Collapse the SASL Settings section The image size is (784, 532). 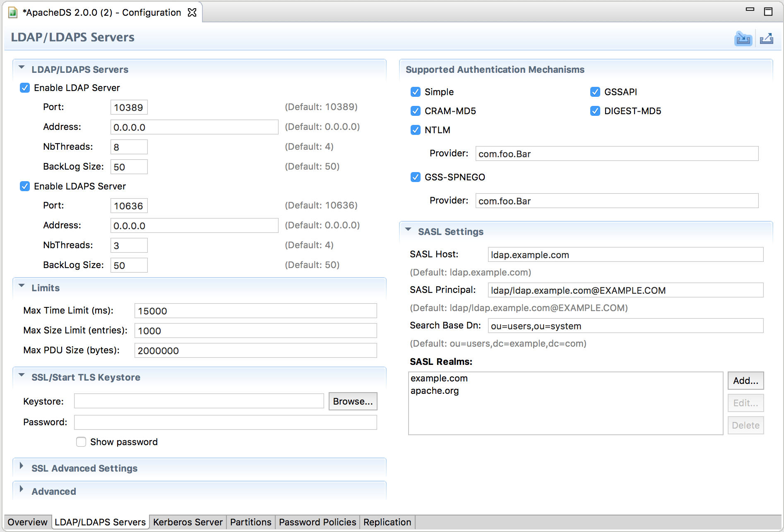(x=408, y=230)
